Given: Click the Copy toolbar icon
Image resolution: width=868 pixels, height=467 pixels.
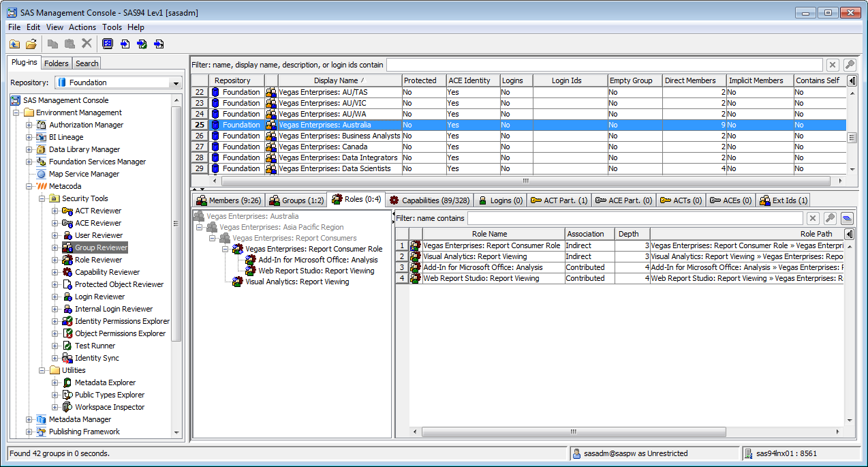Looking at the screenshot, I should click(53, 44).
